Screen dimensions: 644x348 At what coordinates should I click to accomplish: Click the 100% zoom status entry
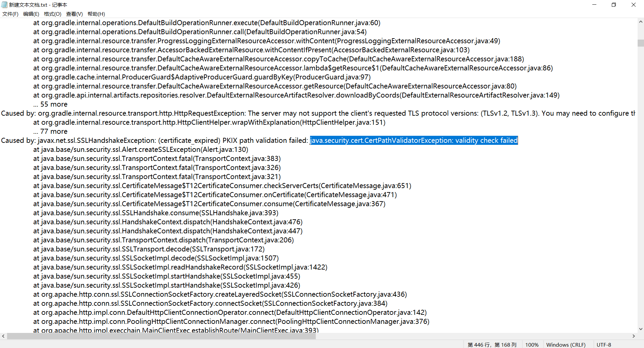coord(532,345)
